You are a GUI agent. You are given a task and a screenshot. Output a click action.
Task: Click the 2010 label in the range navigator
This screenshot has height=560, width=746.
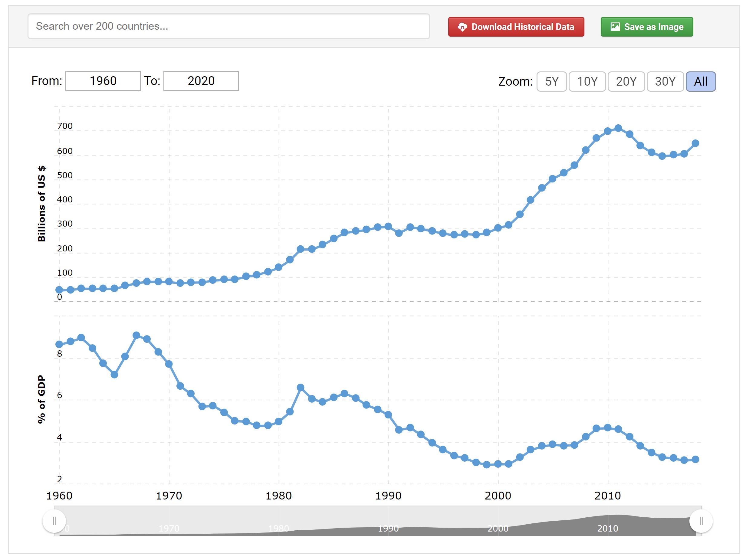pos(607,528)
